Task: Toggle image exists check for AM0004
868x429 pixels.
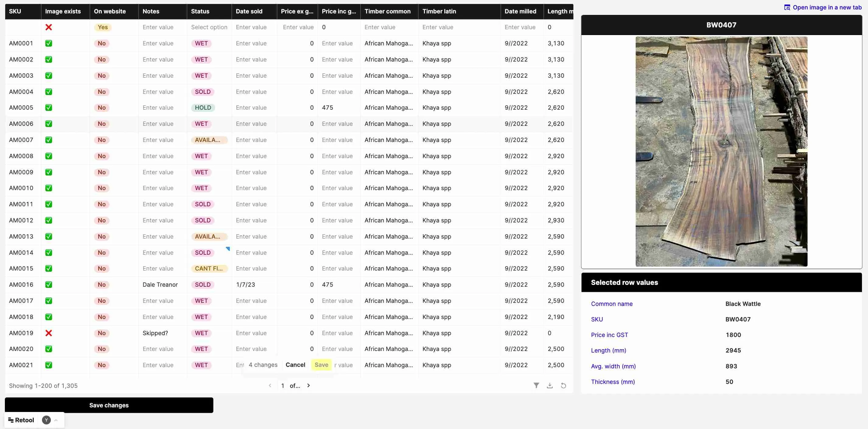Action: coord(48,92)
